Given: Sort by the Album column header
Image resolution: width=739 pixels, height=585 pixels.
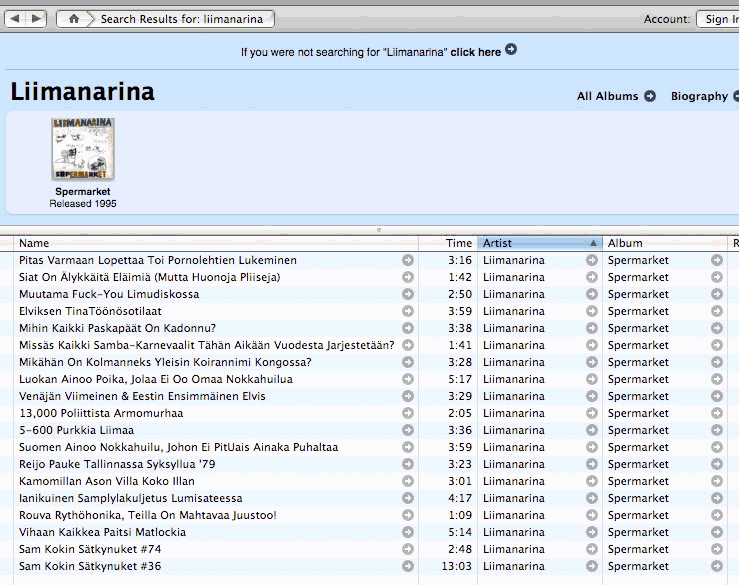Looking at the screenshot, I should [660, 243].
